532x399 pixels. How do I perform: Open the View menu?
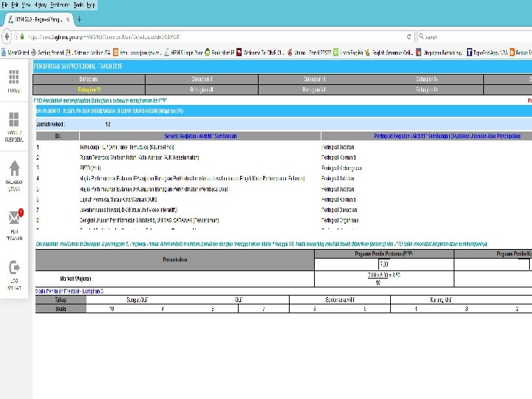point(26,5)
